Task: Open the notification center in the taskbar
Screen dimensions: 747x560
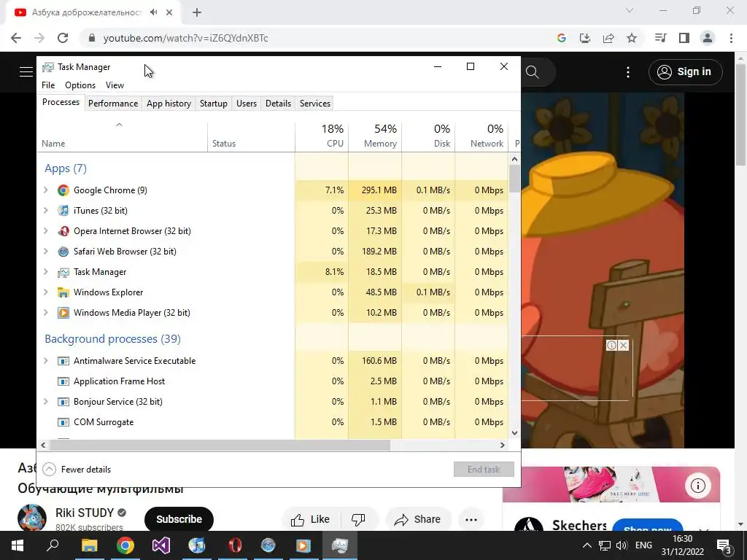Action: coord(724,546)
